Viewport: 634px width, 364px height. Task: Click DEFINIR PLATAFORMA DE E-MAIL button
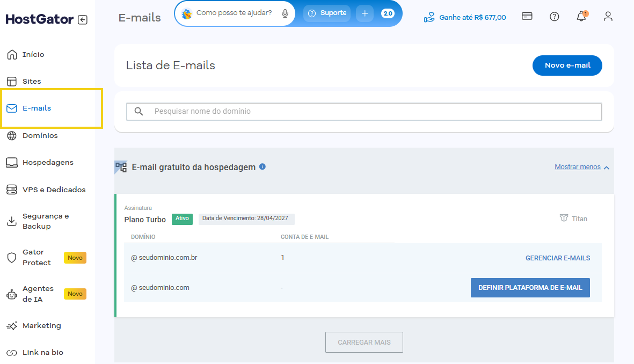coord(530,288)
